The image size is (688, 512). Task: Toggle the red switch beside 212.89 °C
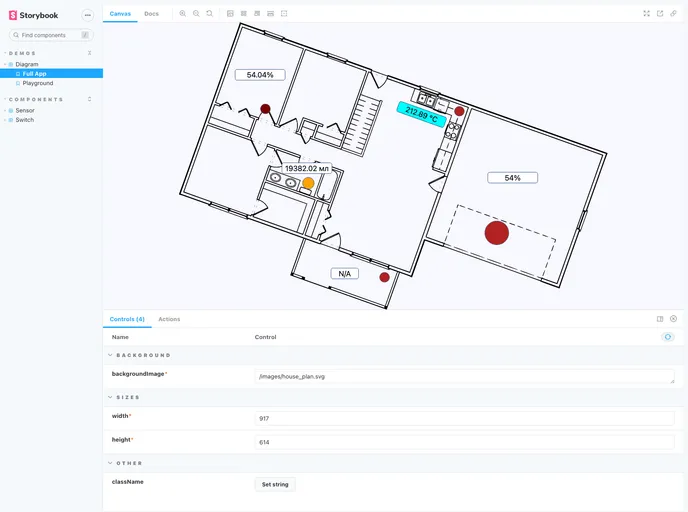click(x=459, y=111)
